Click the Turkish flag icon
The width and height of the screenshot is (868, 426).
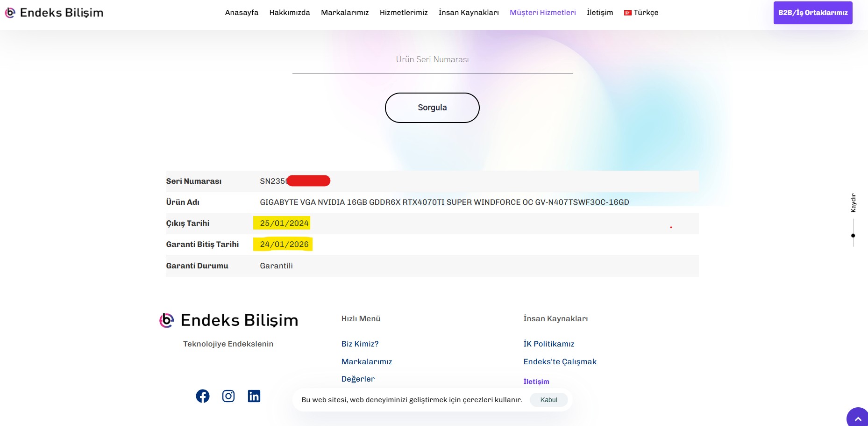[x=628, y=13]
